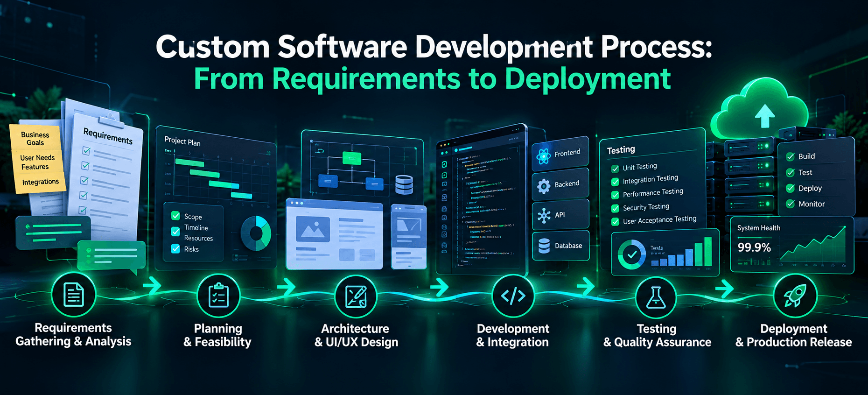Toggle the Risks checkbox
Image resolution: width=868 pixels, height=395 pixels.
175,248
